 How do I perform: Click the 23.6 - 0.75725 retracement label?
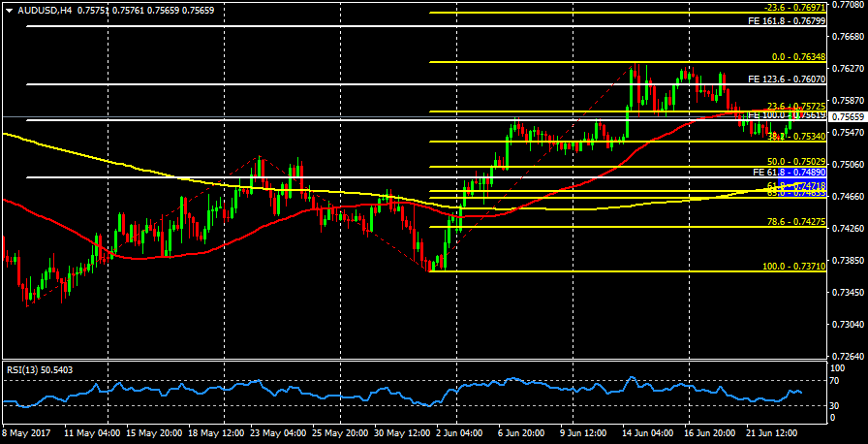[795, 107]
